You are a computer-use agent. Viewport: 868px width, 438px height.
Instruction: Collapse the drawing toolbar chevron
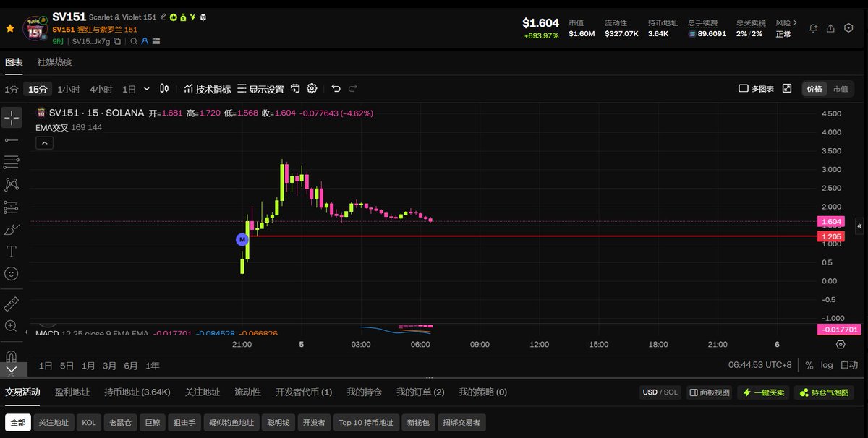(x=12, y=370)
